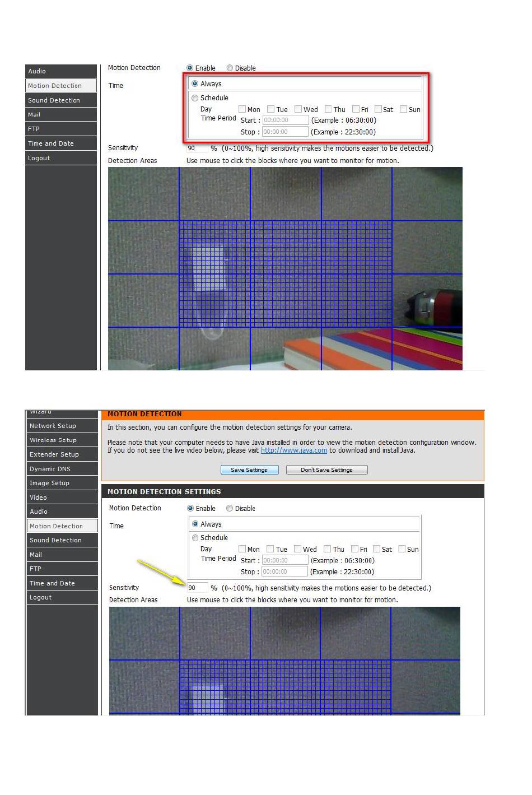Click the Start time field inside the red box
Image resolution: width=532 pixels, height=795 pixels.
[285, 120]
